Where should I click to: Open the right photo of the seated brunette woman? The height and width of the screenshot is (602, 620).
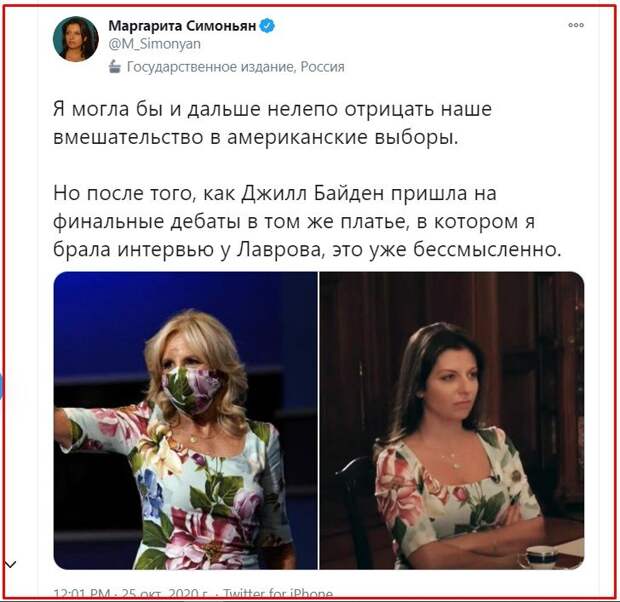[452, 420]
